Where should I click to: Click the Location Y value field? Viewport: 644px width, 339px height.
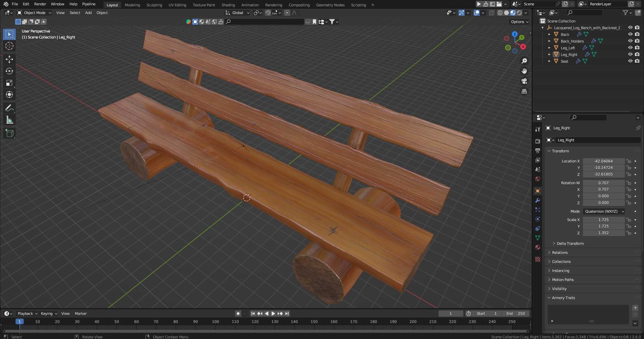point(603,167)
